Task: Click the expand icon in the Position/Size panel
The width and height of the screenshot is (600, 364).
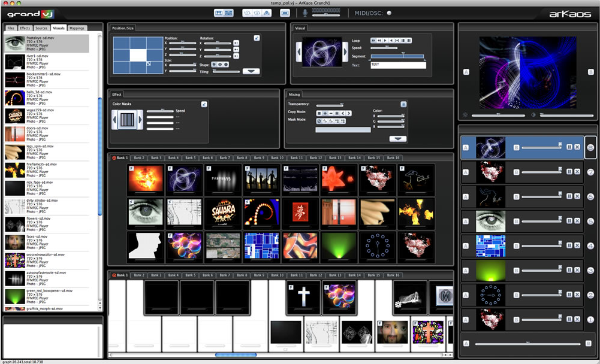Action: 257,38
